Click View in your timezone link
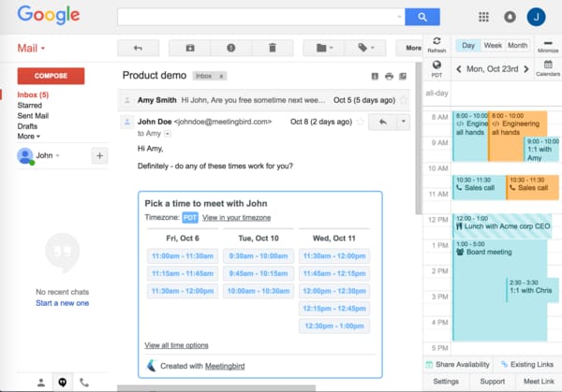Viewport: 562px width, 392px height. [x=236, y=218]
